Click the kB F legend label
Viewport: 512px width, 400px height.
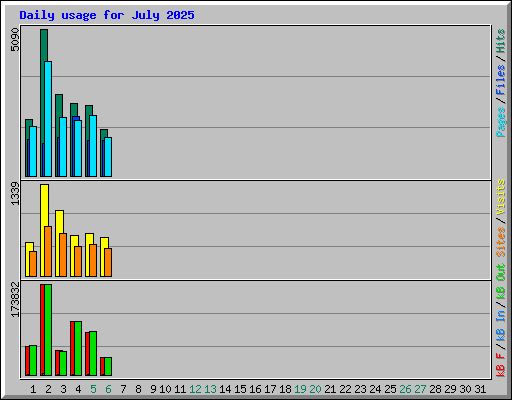point(500,365)
